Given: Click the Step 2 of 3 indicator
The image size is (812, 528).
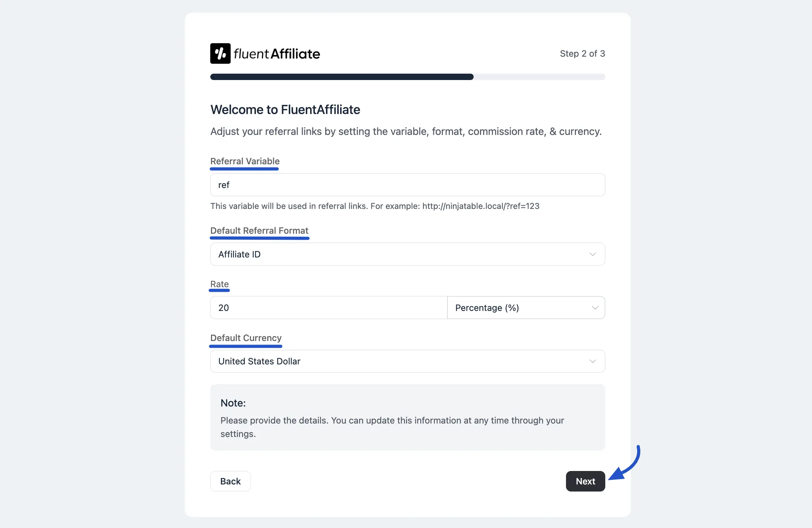Looking at the screenshot, I should point(582,53).
